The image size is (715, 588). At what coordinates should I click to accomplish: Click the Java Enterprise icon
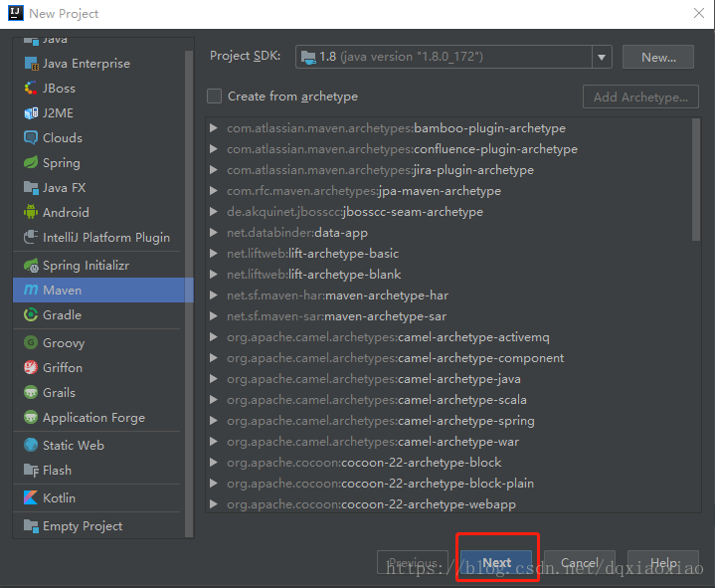click(x=31, y=64)
